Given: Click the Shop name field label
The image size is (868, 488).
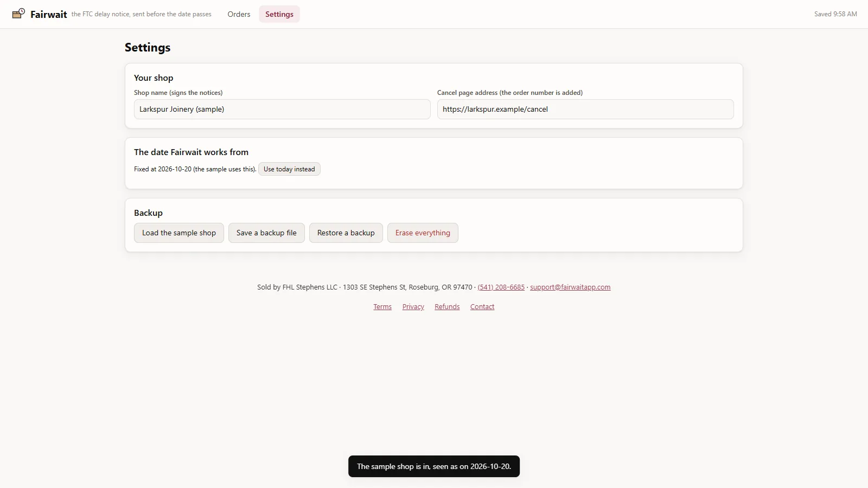Looking at the screenshot, I should [178, 93].
